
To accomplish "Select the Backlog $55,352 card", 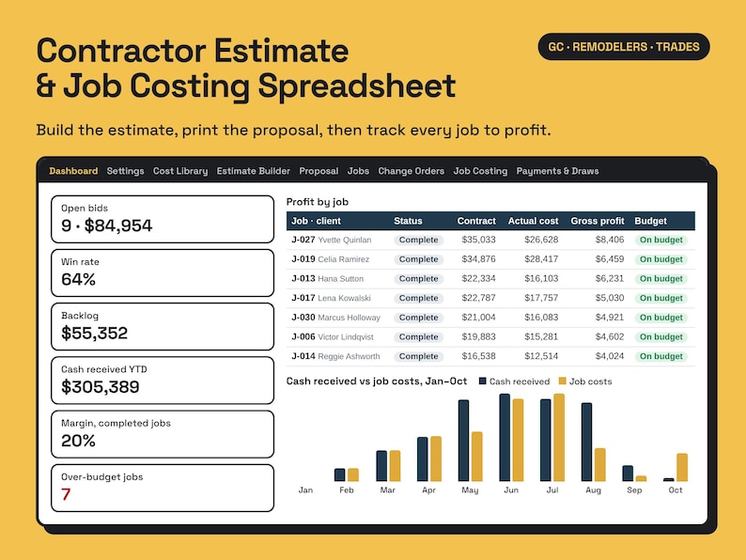I will (x=163, y=327).
